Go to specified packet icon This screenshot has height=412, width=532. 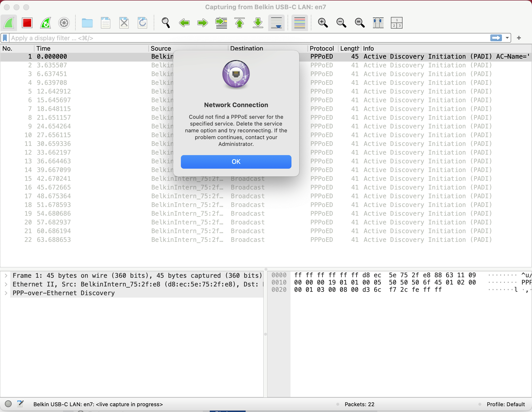221,23
